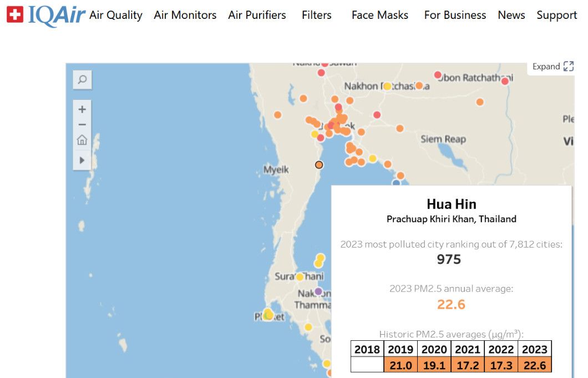Click the Myeik map label
588x378 pixels.
[x=276, y=170]
